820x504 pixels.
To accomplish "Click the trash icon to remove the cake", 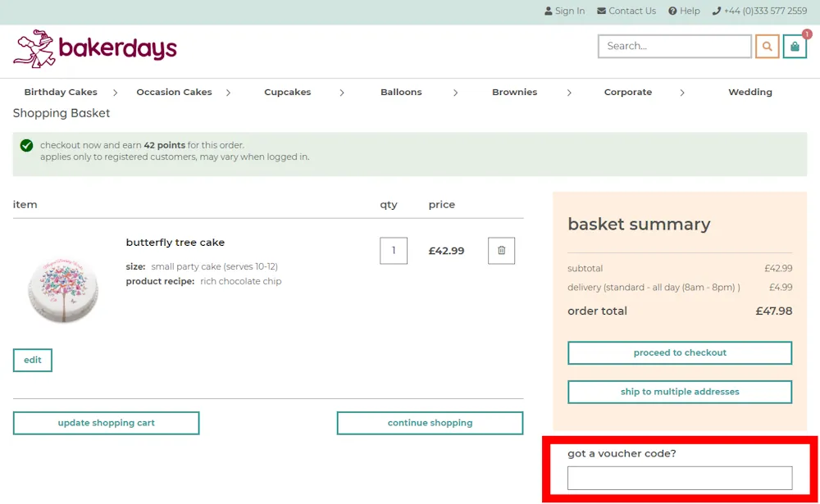I will click(501, 251).
